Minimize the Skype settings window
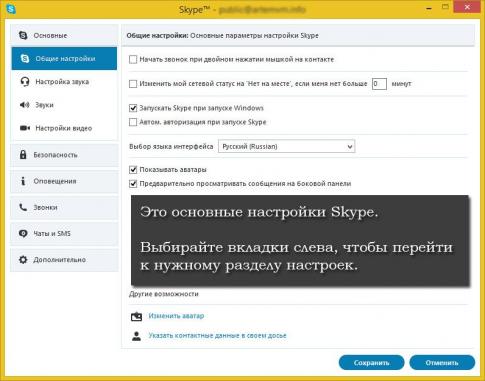 429,8
